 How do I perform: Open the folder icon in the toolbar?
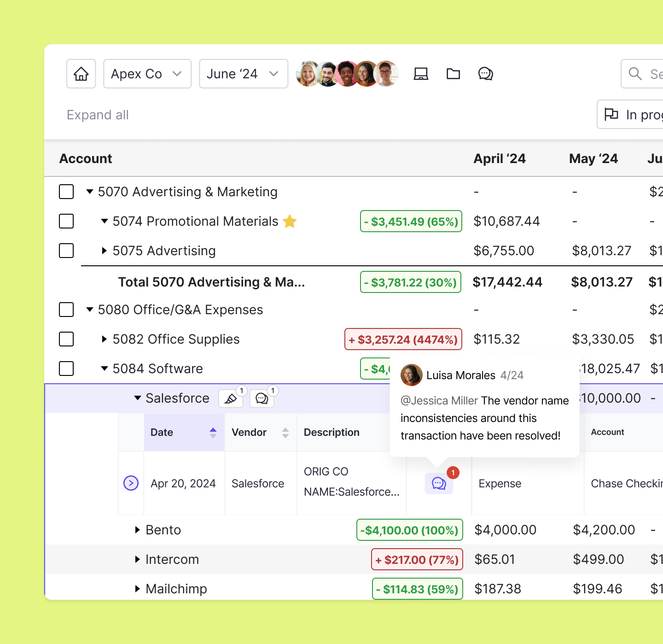pos(453,74)
